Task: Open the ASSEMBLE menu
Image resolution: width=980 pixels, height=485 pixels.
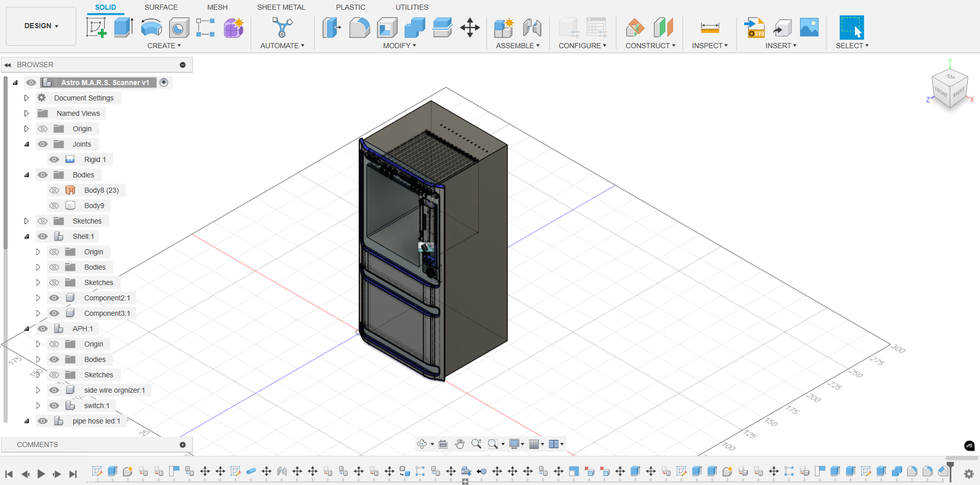Action: tap(518, 46)
